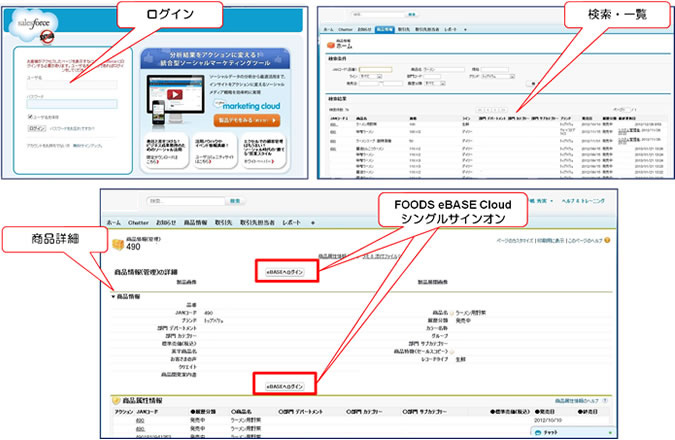Image resolution: width=675 pixels, height=440 pixels.
Task: Toggle the remember username checkbox
Action: tap(30, 117)
